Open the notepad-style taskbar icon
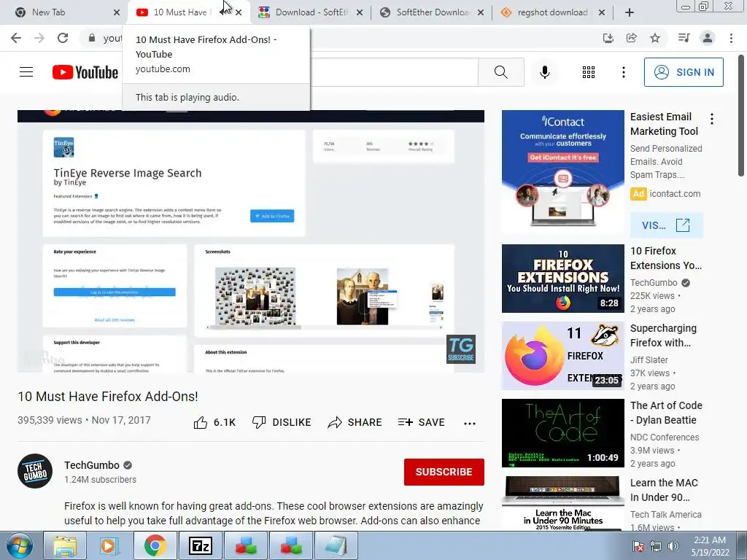The height and width of the screenshot is (560, 747). click(x=336, y=545)
